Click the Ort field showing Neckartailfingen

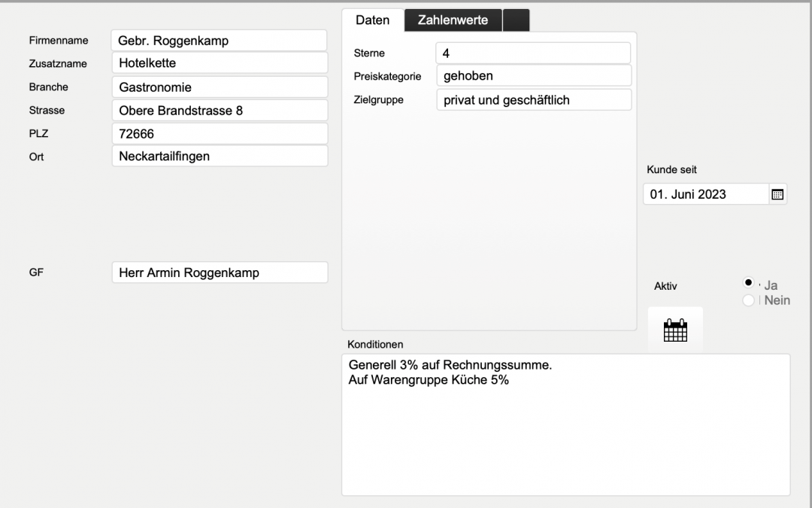tap(219, 157)
